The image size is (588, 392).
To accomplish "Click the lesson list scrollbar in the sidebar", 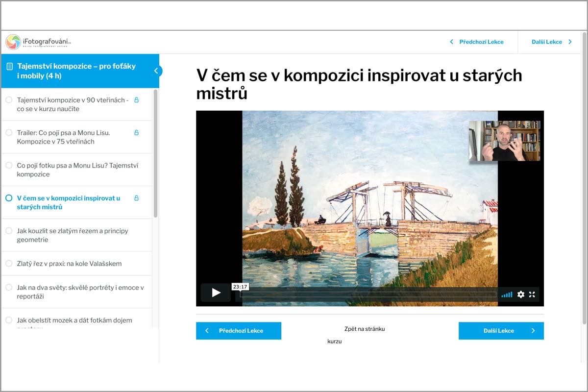I will pyautogui.click(x=156, y=153).
